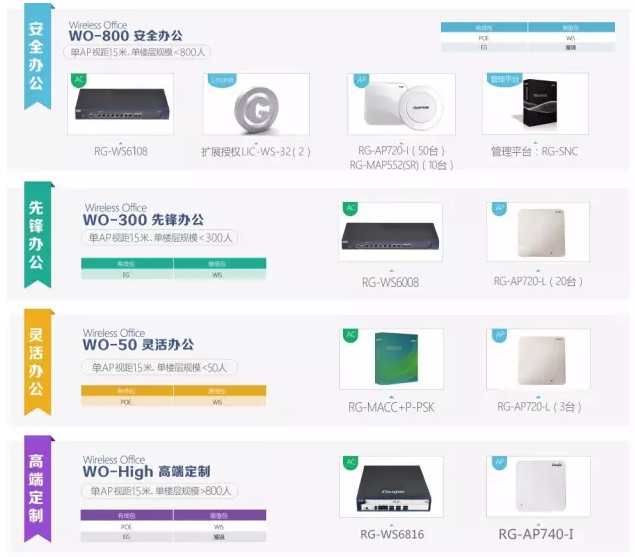Click the blue 安全办公 ribbon banner
This screenshot has width=635, height=557.
coord(38,56)
